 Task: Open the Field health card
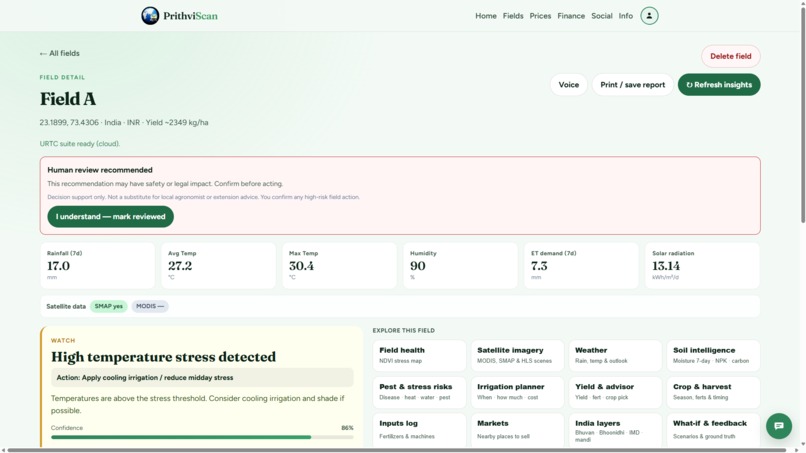click(x=419, y=355)
